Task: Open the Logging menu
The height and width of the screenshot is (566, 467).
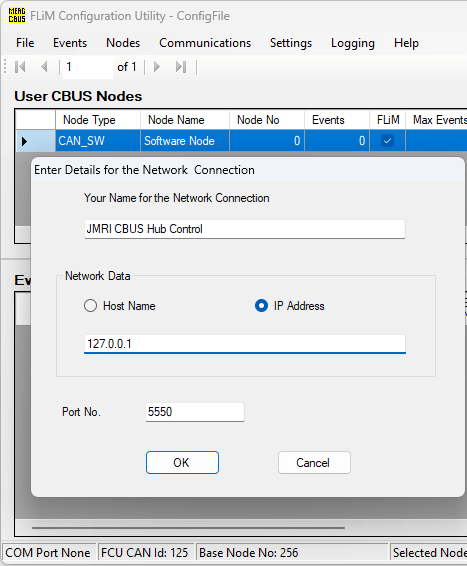Action: (353, 43)
